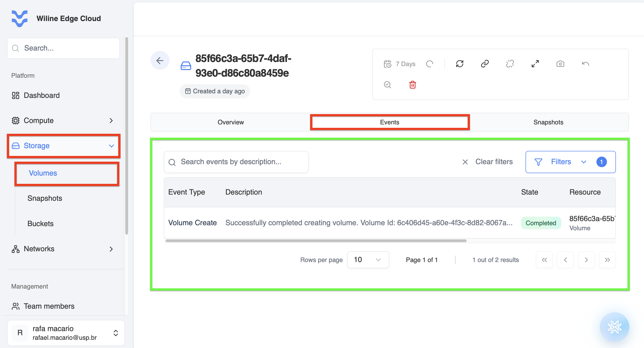Revert volume using the undo arrow icon
The height and width of the screenshot is (348, 644).
click(585, 64)
